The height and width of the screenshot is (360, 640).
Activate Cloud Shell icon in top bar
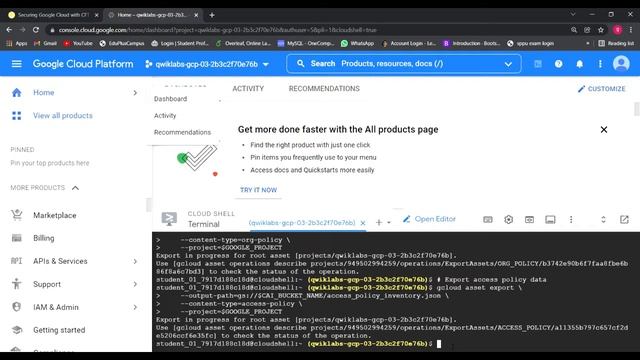click(538, 64)
